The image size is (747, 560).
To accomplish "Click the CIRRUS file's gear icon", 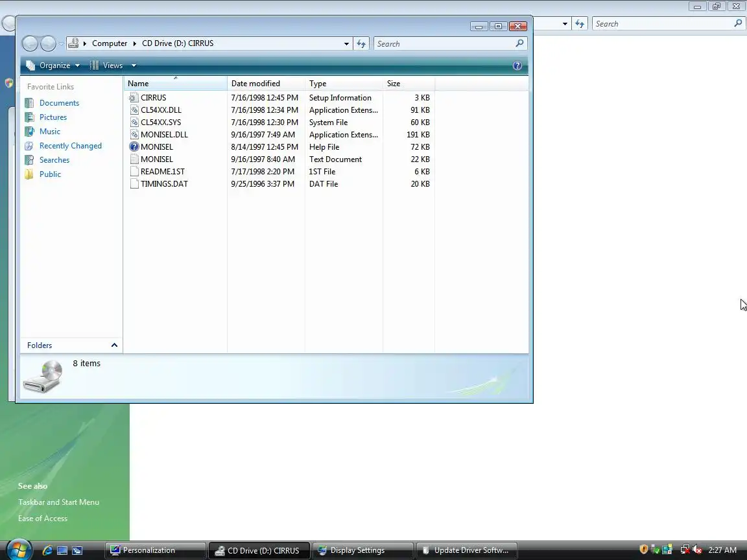I will [x=134, y=98].
